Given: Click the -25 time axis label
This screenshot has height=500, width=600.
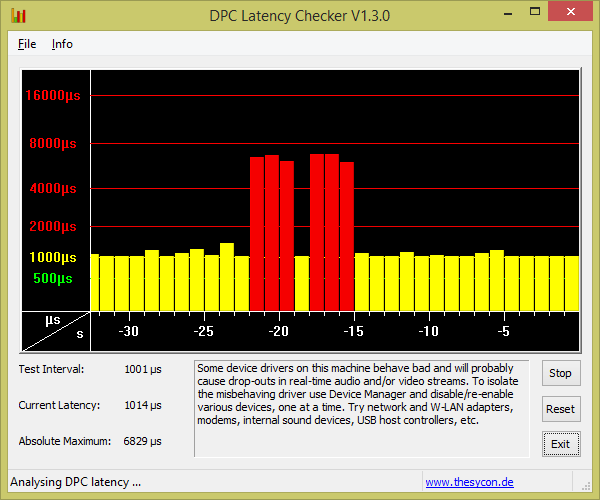Looking at the screenshot, I should [204, 331].
